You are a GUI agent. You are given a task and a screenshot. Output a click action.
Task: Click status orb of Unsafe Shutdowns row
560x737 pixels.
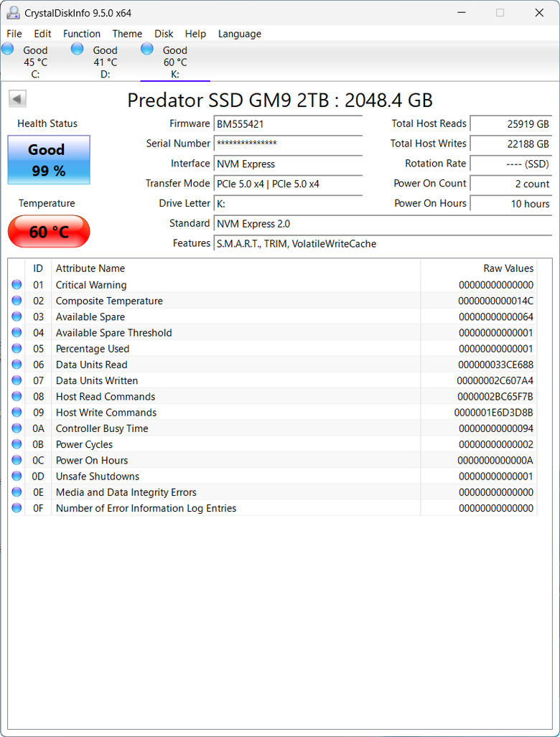[17, 476]
